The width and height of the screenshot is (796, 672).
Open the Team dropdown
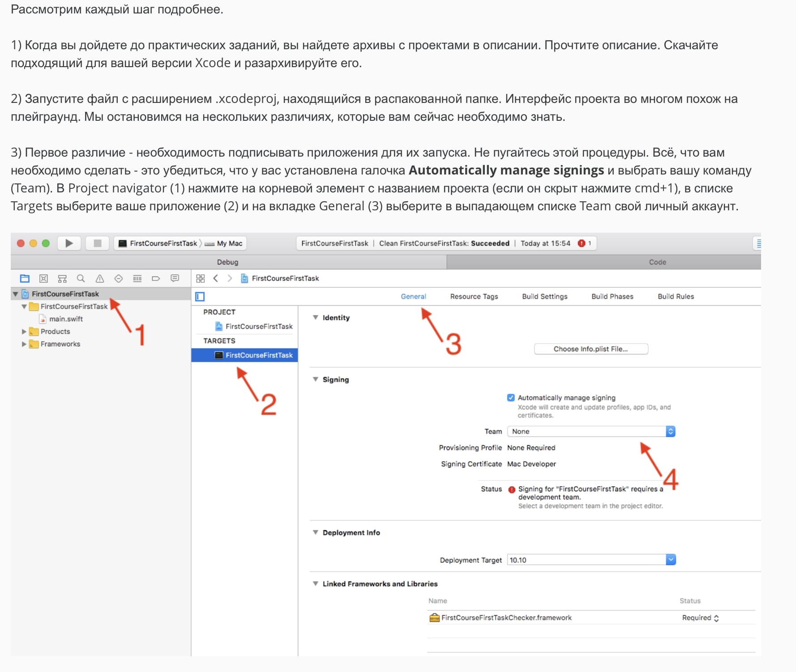point(591,432)
